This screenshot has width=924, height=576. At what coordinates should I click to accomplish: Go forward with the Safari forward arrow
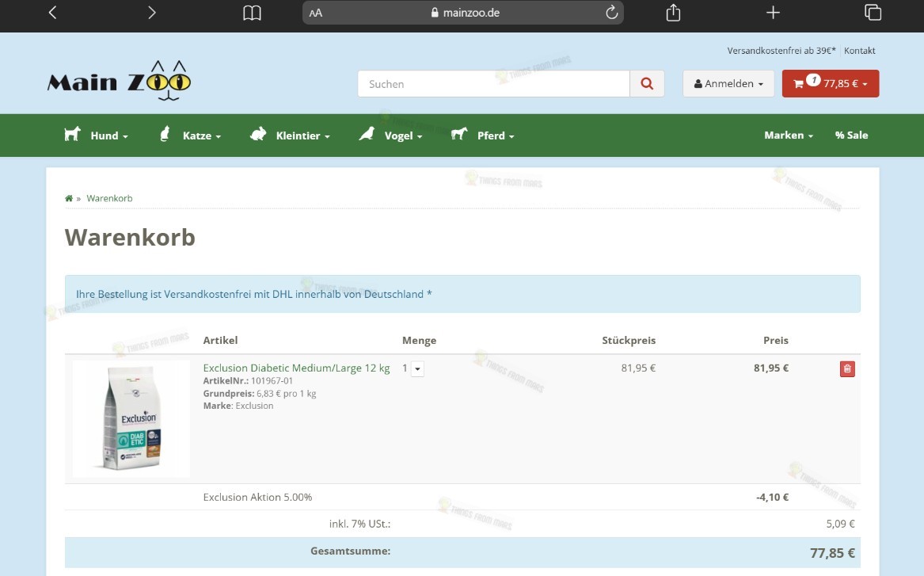(x=151, y=13)
